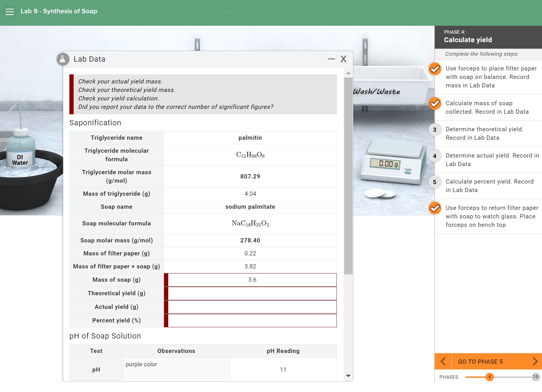Click the PHASES progress slider handle
Image resolution: width=542 pixels, height=392 pixels.
[x=490, y=377]
